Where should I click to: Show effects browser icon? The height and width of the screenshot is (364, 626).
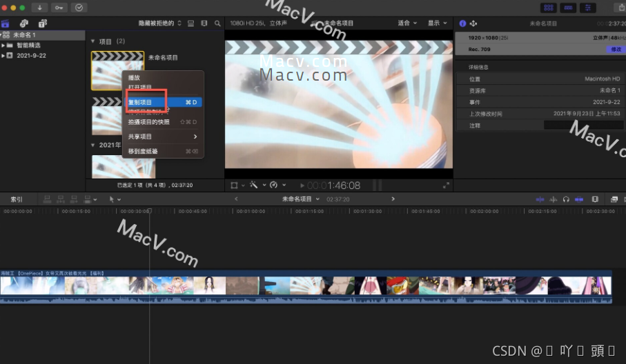[614, 199]
